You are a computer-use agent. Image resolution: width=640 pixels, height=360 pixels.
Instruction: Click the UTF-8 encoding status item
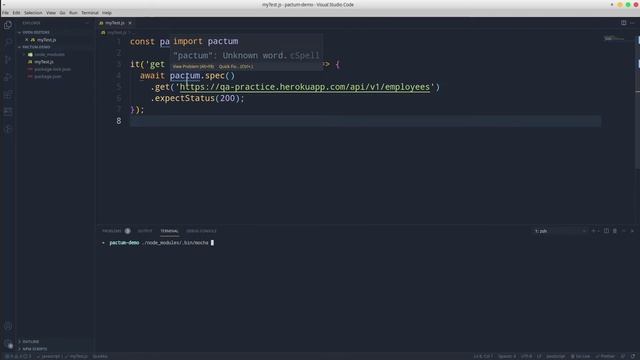pos(526,356)
